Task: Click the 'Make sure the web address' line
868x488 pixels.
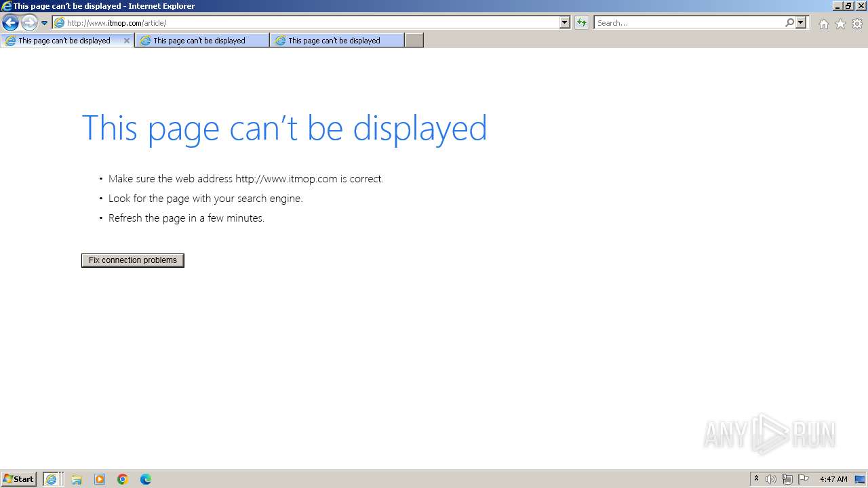Action: click(246, 179)
